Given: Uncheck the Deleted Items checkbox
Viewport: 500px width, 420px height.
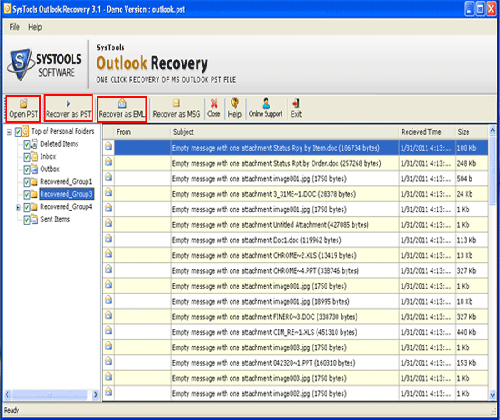Looking at the screenshot, I should [27, 145].
